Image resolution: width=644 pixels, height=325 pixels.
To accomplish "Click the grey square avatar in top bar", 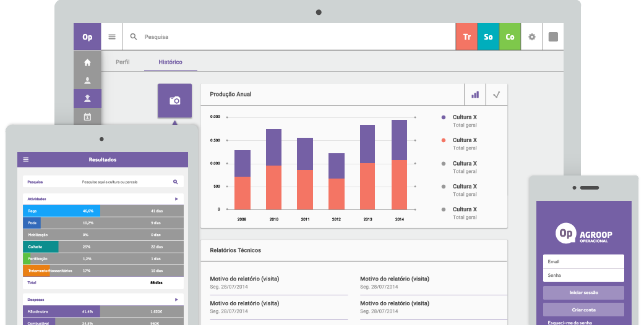I will tap(553, 36).
